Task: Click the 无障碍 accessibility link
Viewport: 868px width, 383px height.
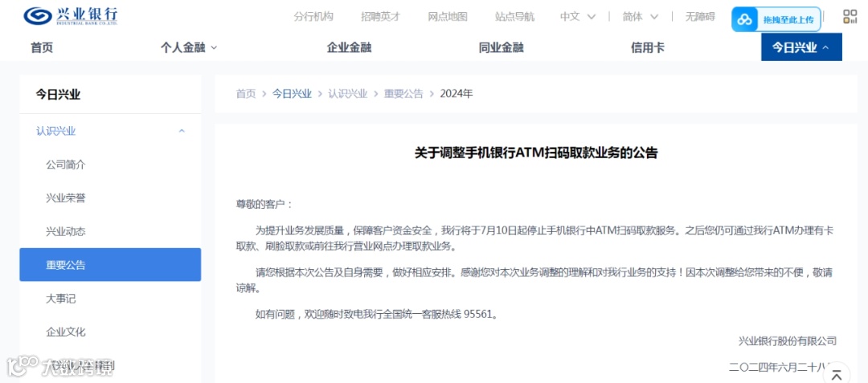Action: click(700, 17)
